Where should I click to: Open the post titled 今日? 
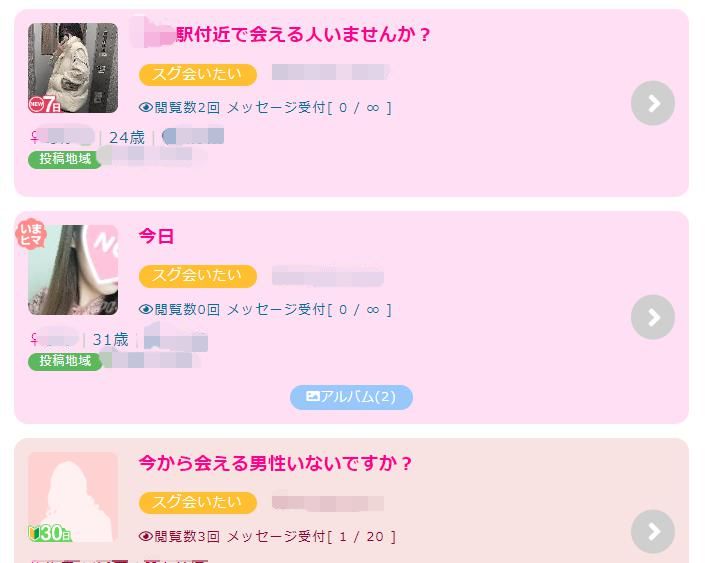(156, 236)
